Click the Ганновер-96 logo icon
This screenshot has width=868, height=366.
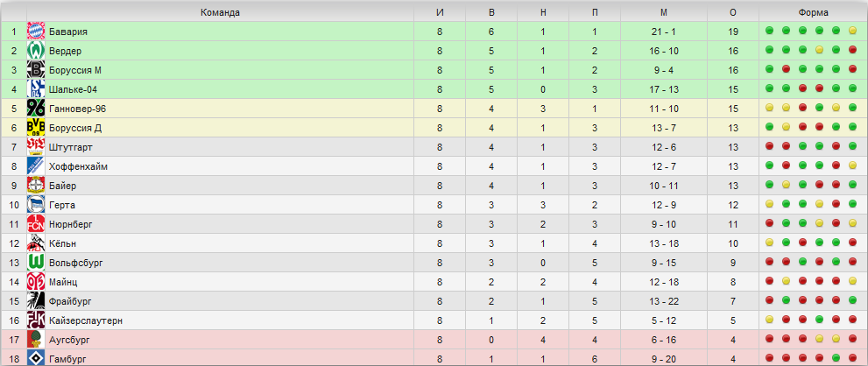click(x=36, y=109)
